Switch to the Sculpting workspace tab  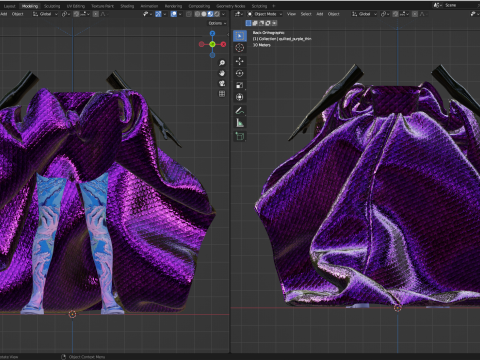pos(52,6)
